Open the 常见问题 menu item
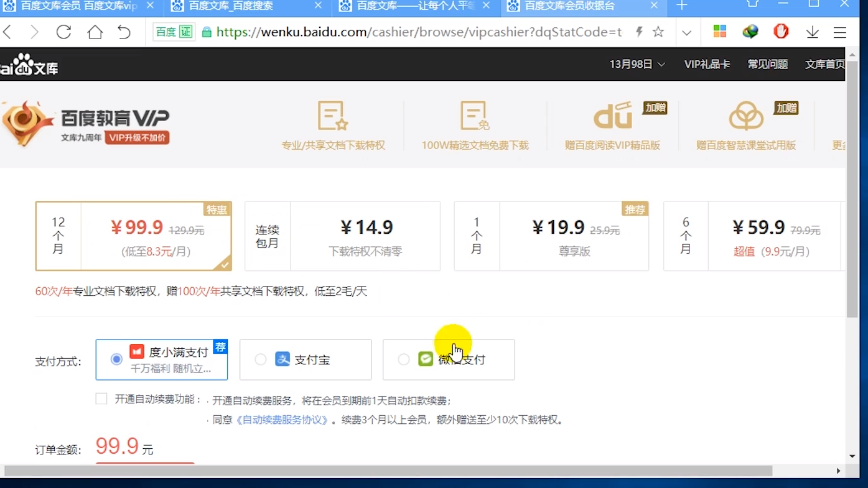Viewport: 868px width, 488px height. click(x=768, y=64)
